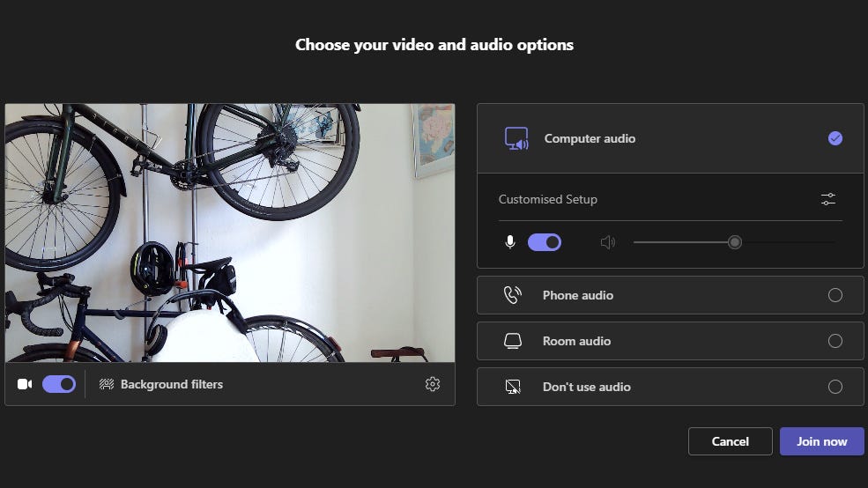
Task: Click the speaker volume icon
Action: (607, 242)
